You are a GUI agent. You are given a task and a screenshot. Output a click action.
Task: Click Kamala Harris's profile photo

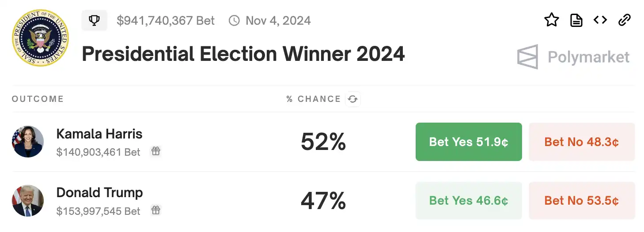[28, 142]
